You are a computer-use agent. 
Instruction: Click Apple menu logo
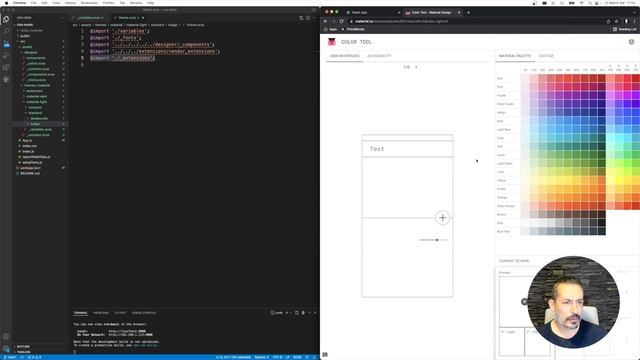(6, 3)
